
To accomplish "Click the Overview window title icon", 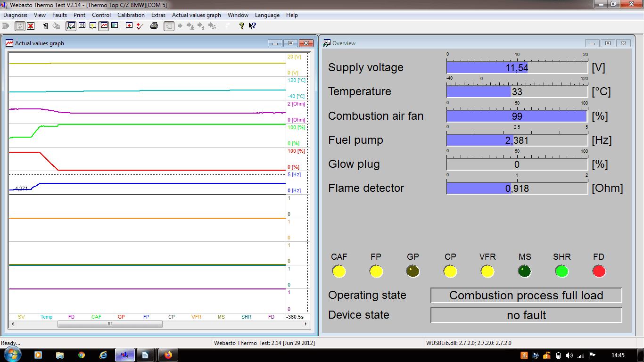I will (x=327, y=43).
